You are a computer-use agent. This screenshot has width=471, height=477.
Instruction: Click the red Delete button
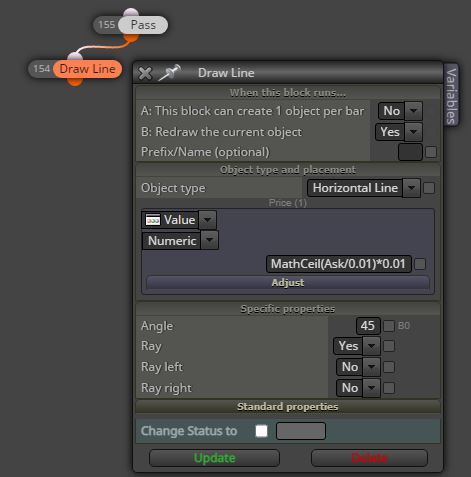point(369,458)
